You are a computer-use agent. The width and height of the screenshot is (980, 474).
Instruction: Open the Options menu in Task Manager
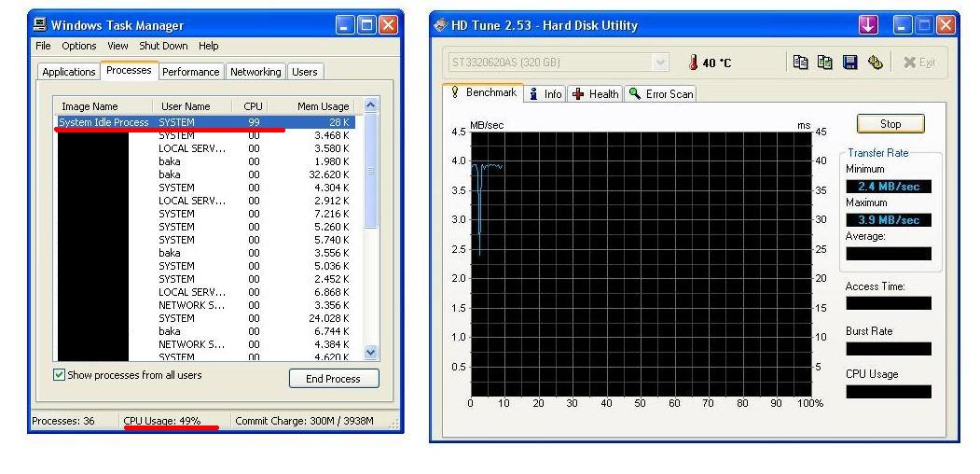coord(78,46)
